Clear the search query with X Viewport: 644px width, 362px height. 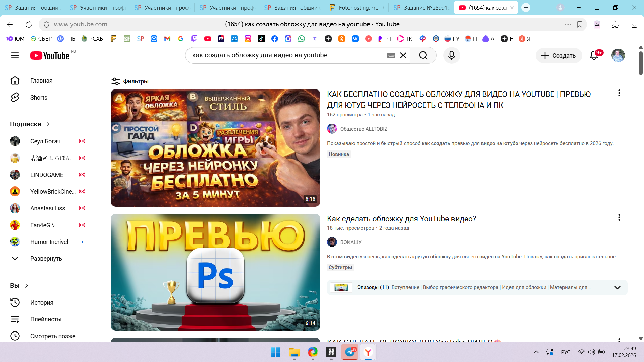[403, 55]
